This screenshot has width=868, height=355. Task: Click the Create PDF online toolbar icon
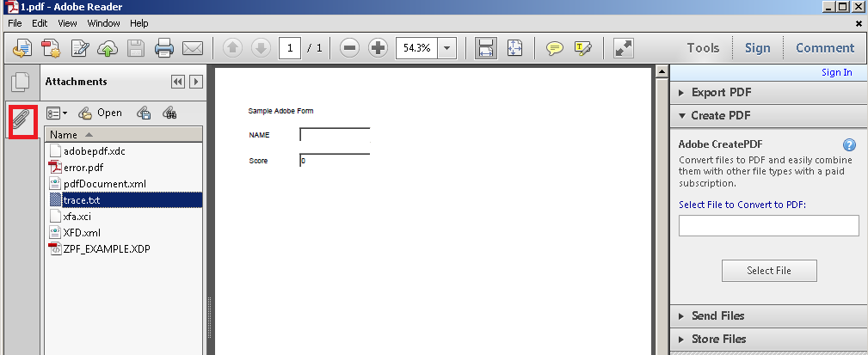coord(51,48)
